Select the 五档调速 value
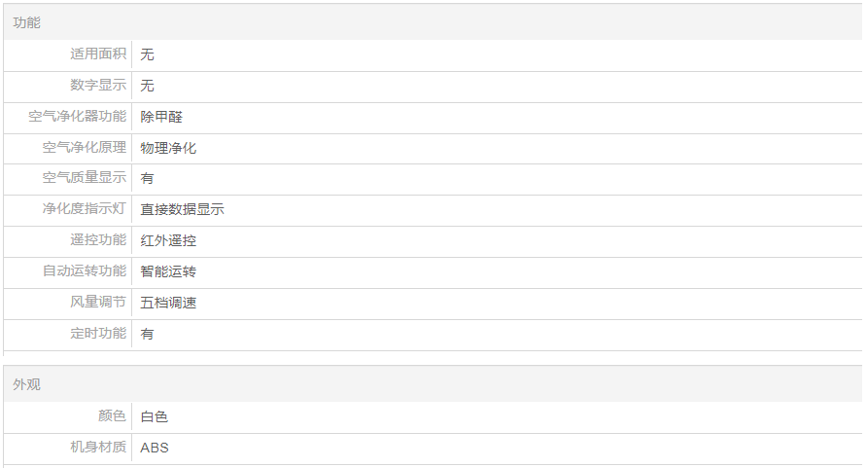Screen dimensions: 868x468 click(168, 303)
